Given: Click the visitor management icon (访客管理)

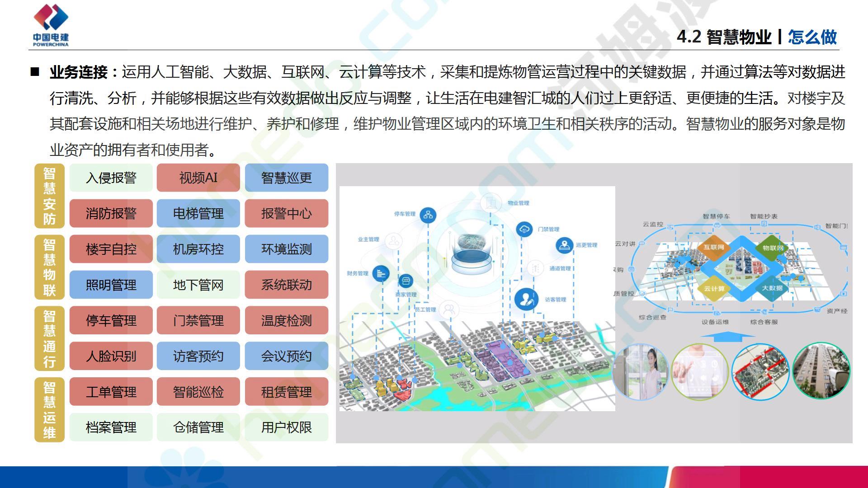Looking at the screenshot, I should [x=526, y=299].
